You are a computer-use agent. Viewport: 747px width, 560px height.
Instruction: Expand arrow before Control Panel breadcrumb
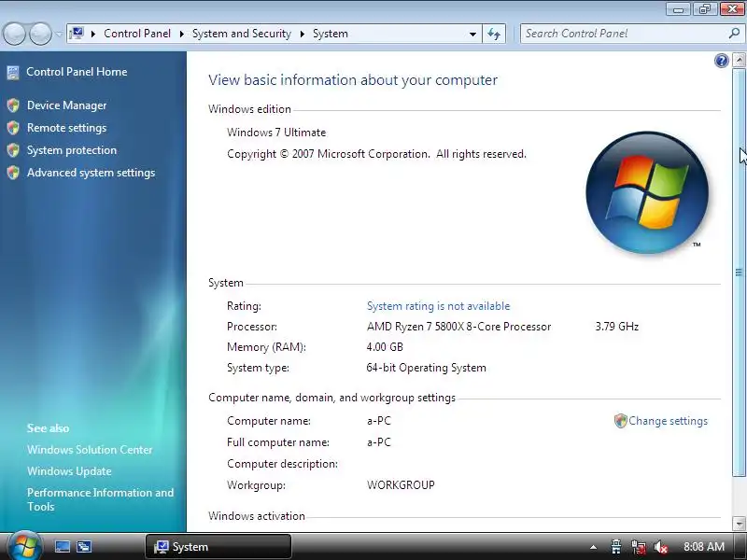pyautogui.click(x=93, y=34)
